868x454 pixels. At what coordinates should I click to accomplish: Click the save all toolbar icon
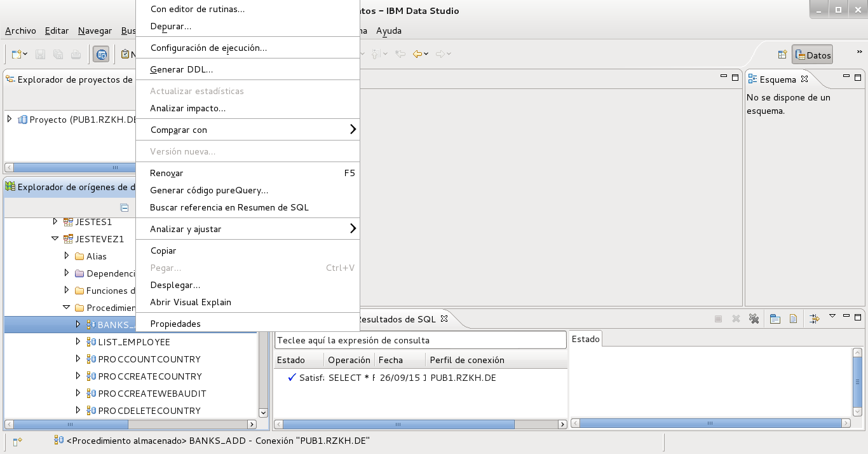point(58,55)
